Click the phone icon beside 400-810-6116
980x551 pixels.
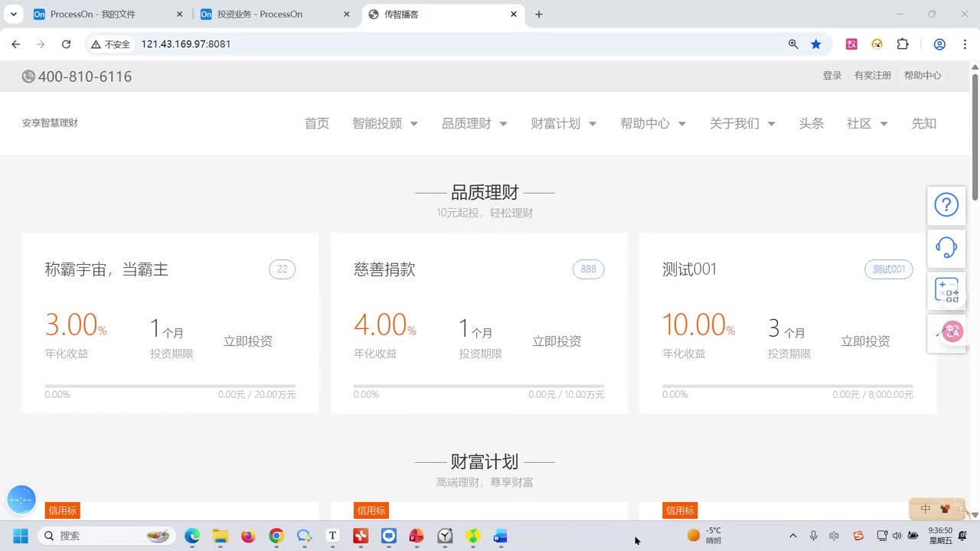click(28, 77)
